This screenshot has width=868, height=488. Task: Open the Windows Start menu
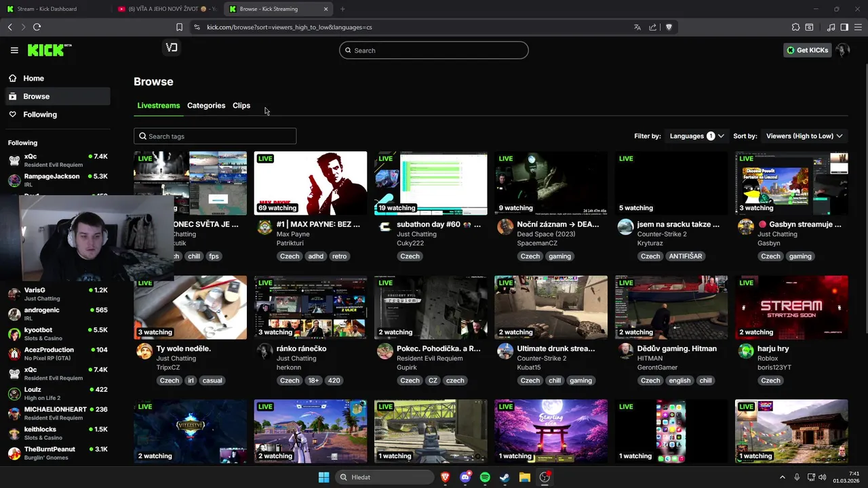[x=323, y=477]
